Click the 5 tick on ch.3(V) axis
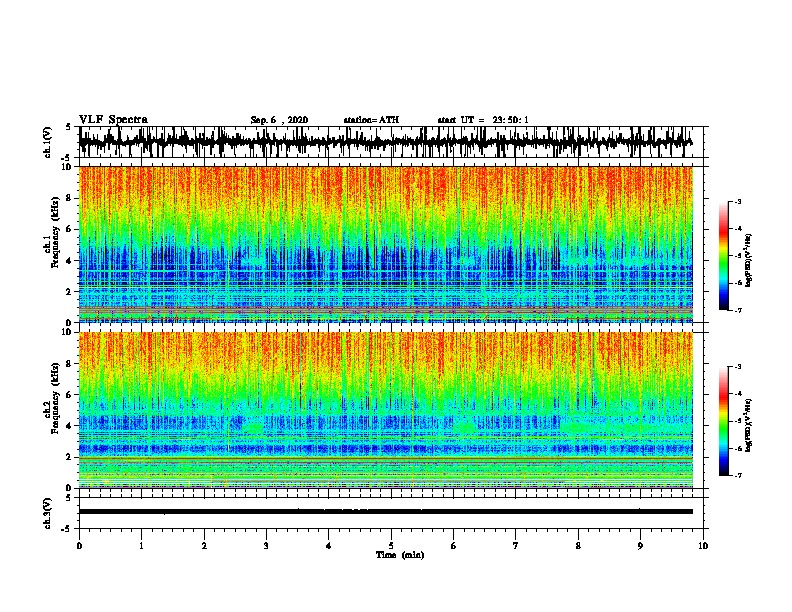 click(69, 498)
